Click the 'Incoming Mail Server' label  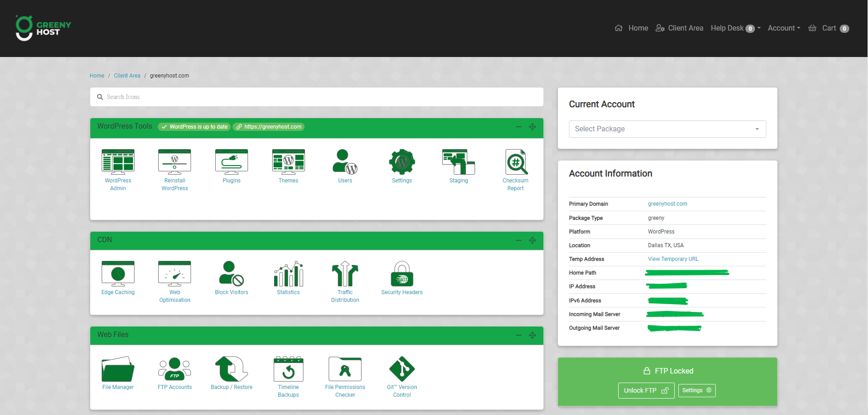click(x=594, y=314)
